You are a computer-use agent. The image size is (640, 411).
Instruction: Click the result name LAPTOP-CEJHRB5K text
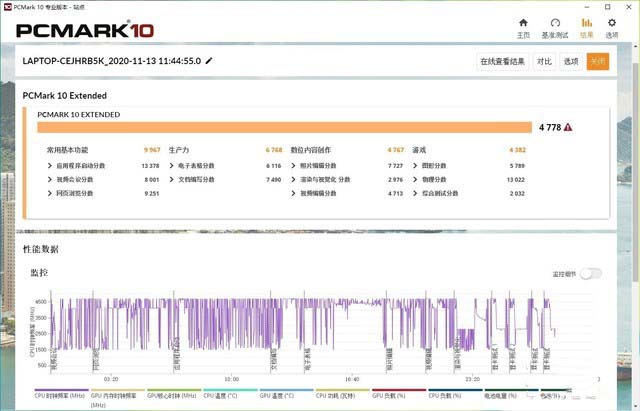click(x=111, y=61)
